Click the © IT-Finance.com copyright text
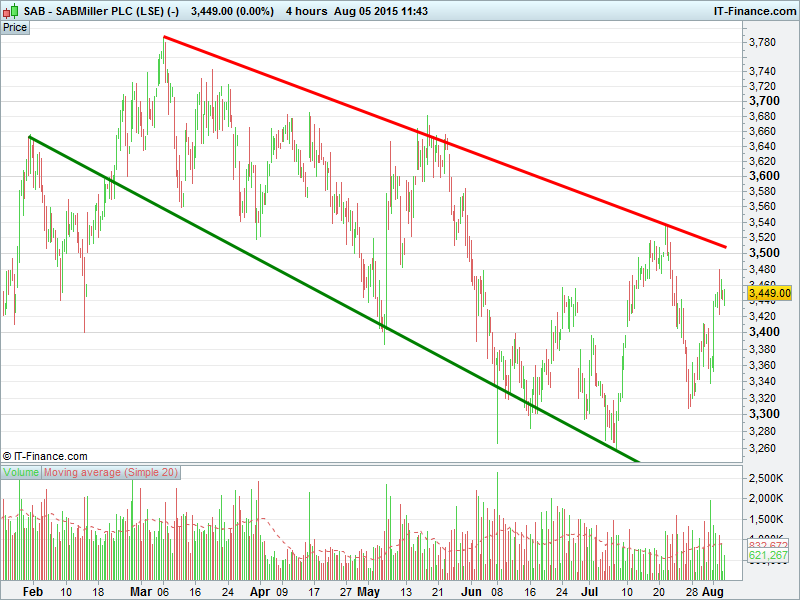800x600 pixels. point(45,456)
